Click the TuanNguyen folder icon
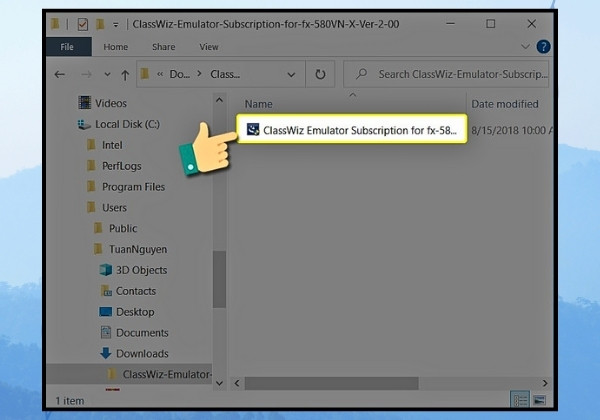This screenshot has width=600, height=420. click(x=98, y=249)
